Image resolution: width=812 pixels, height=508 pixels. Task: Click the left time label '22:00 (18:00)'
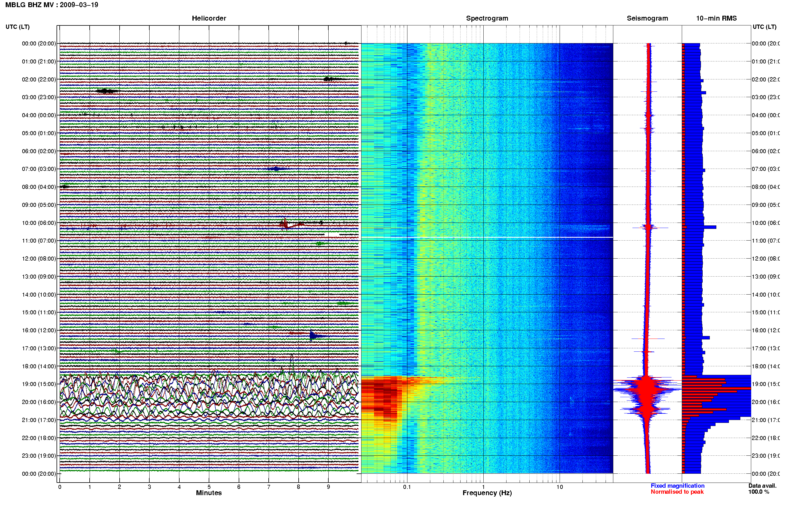39,438
